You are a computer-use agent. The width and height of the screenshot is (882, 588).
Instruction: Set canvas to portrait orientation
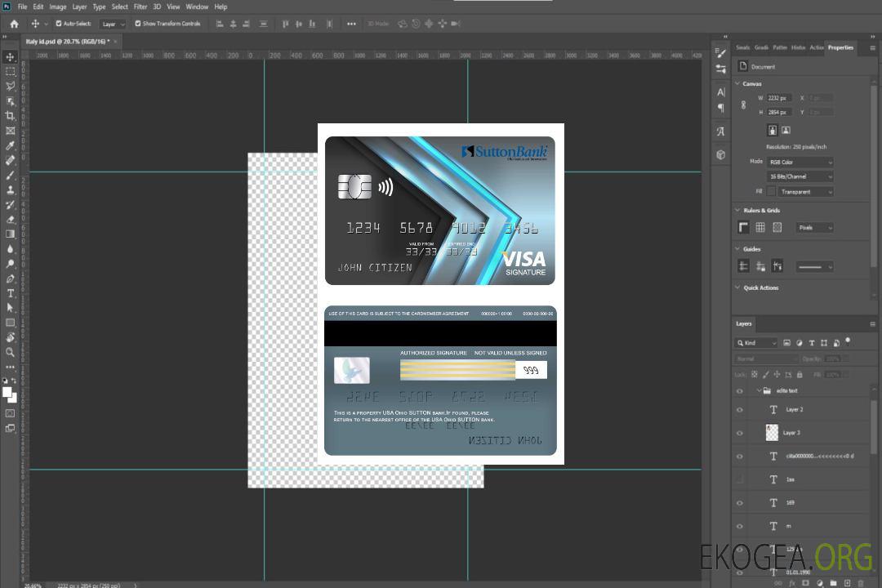[773, 131]
